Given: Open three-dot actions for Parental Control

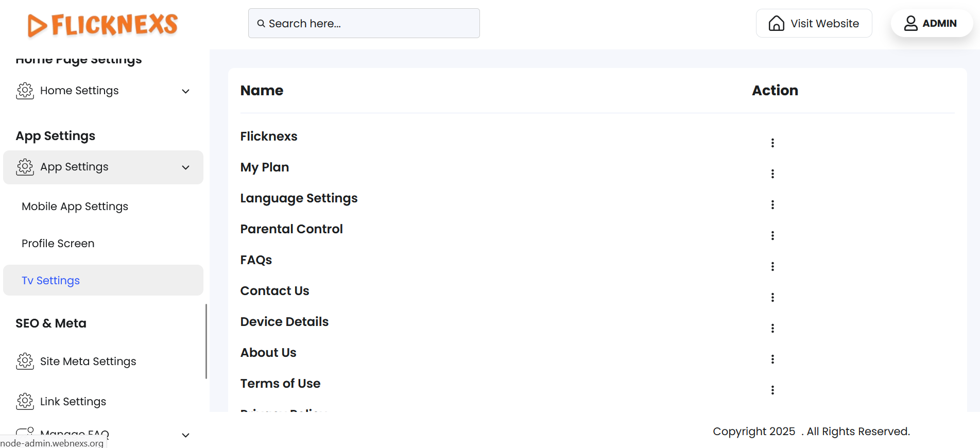Looking at the screenshot, I should pos(772,235).
